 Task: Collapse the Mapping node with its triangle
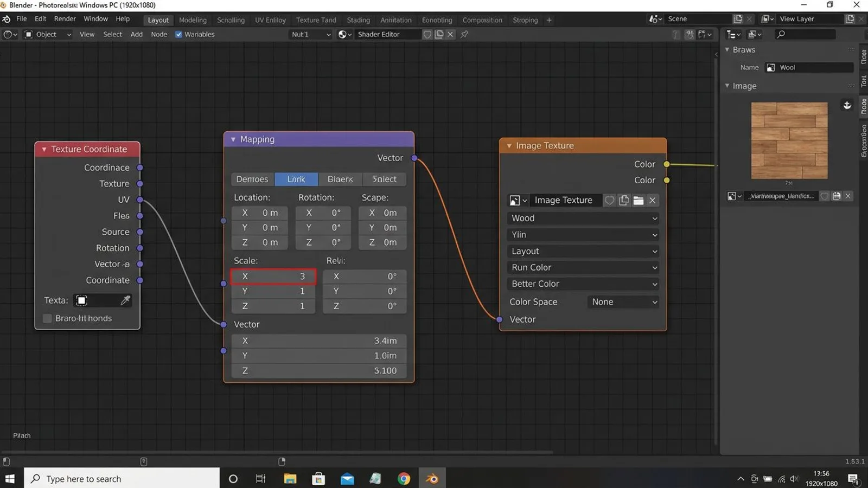tap(233, 139)
